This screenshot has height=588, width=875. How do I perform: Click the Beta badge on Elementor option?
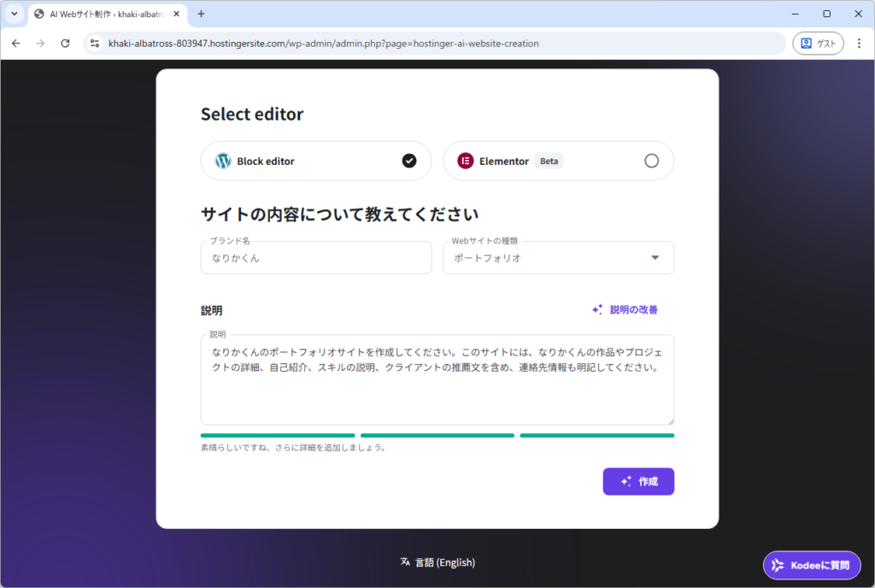549,161
